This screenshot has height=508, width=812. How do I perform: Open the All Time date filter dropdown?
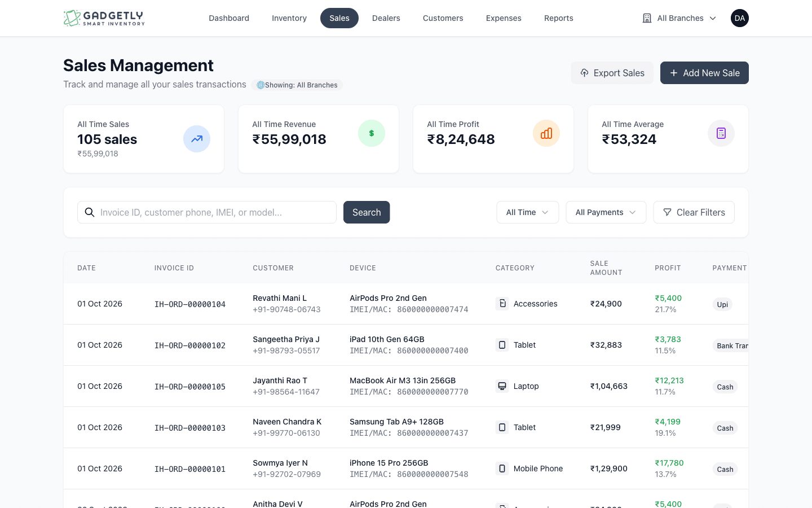[528, 212]
